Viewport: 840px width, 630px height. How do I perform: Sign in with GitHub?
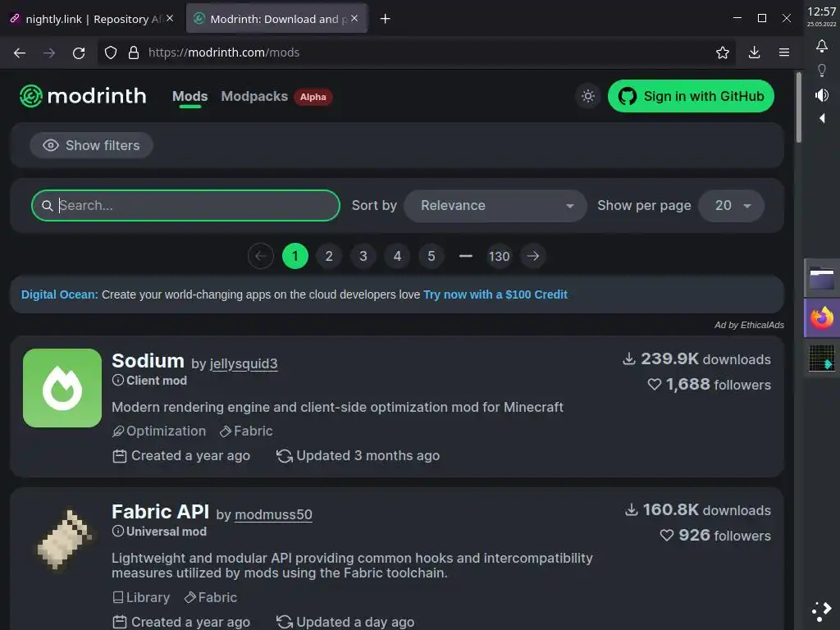691,96
